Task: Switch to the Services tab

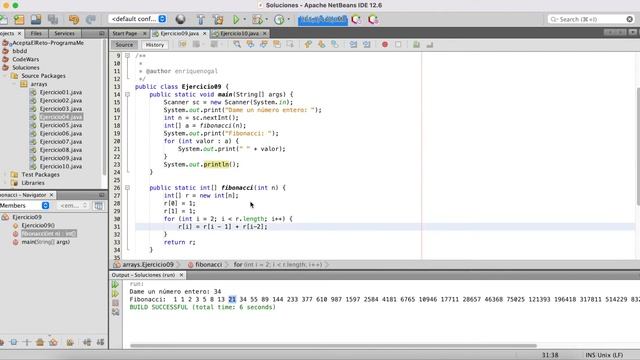Action: [64, 33]
